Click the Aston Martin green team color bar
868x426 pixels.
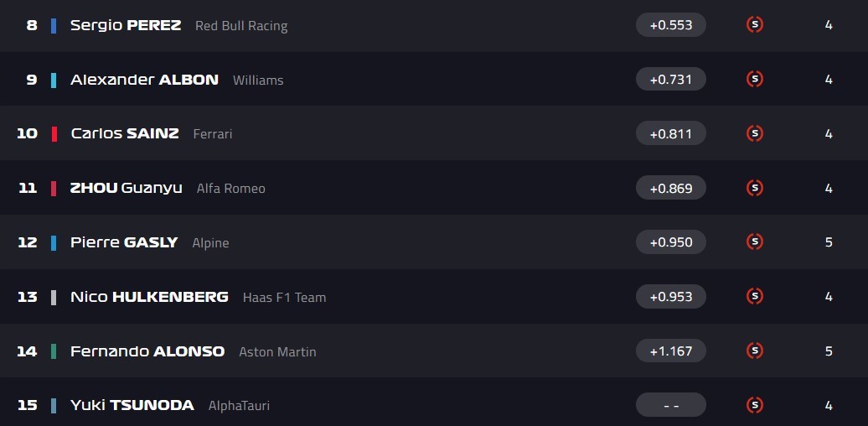click(x=54, y=351)
